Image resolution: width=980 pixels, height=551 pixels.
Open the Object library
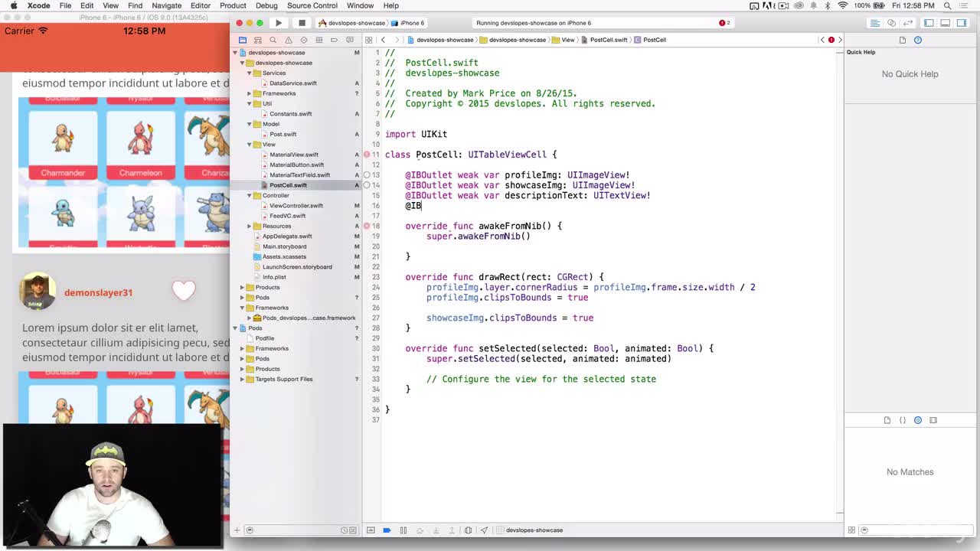pos(918,420)
